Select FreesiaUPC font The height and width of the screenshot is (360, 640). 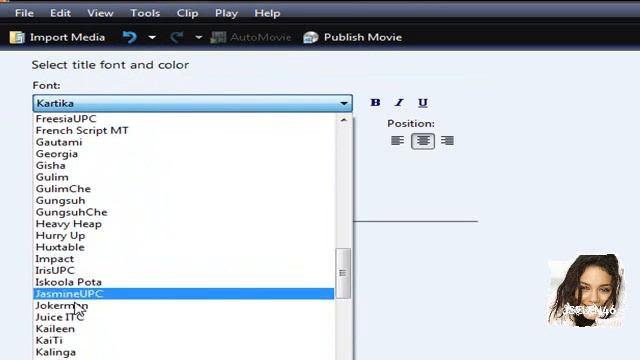(183, 119)
